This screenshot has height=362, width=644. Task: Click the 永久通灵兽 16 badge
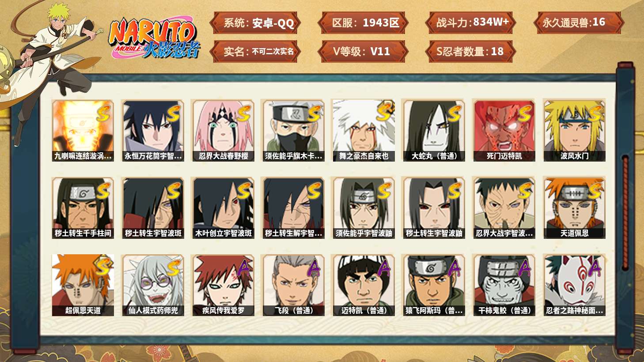coord(578,23)
